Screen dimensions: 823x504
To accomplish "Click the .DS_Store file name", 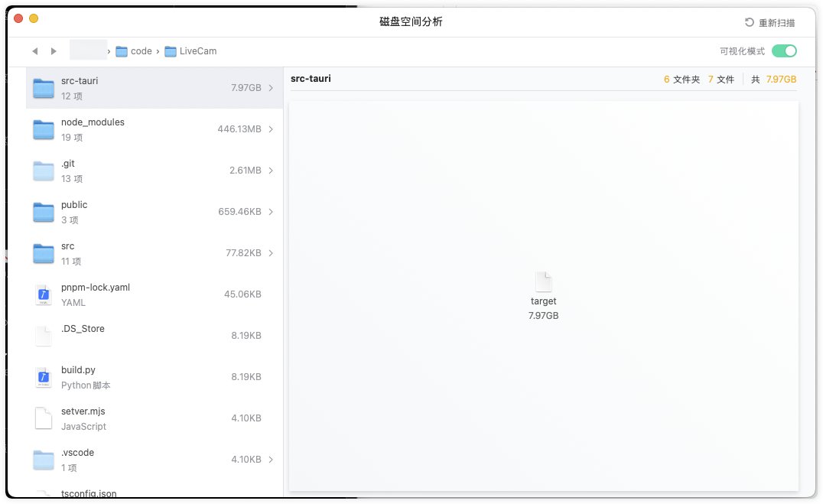I will click(83, 329).
